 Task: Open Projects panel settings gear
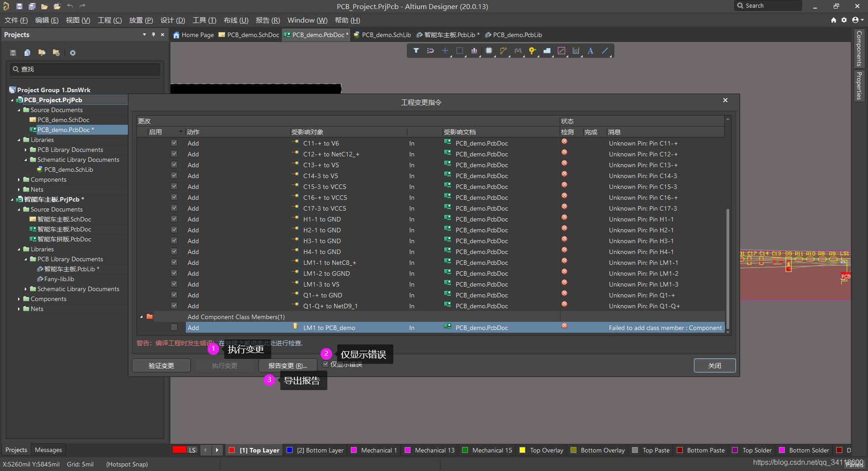(73, 53)
